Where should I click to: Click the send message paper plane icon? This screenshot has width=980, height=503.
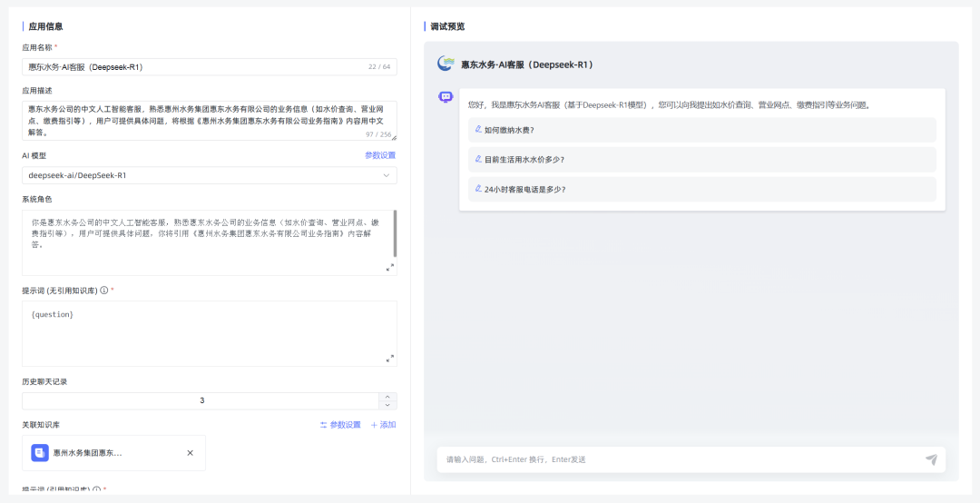click(931, 459)
